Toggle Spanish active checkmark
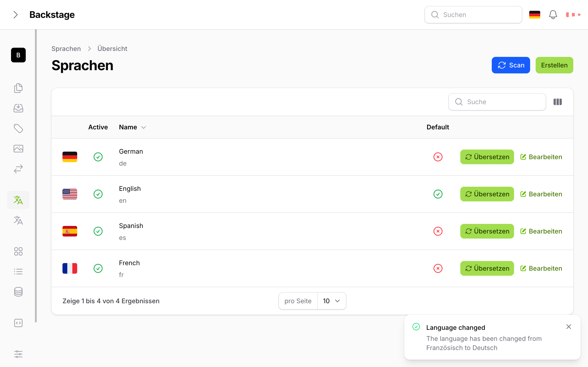Image resolution: width=588 pixels, height=367 pixels. 98,231
